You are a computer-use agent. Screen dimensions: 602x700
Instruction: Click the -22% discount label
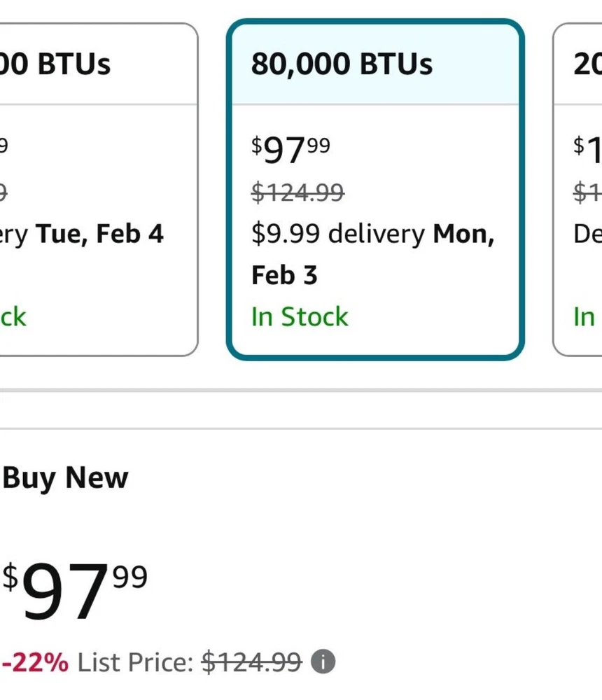pos(35,661)
